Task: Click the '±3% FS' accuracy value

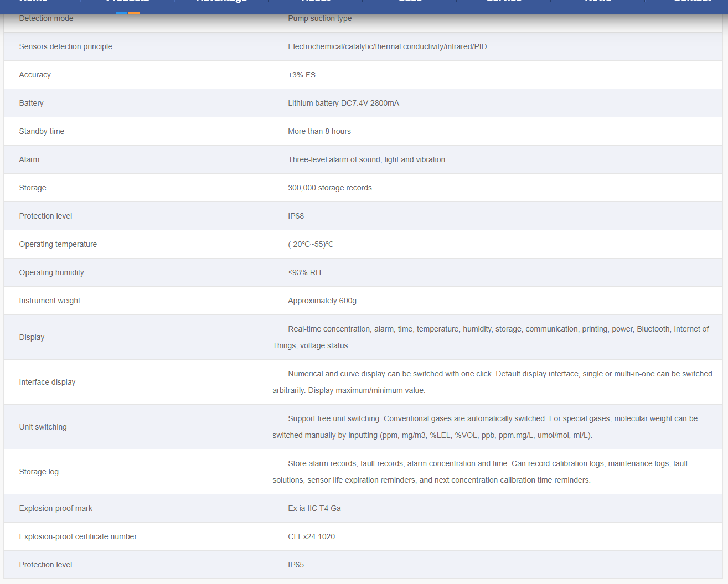Action: tap(302, 75)
